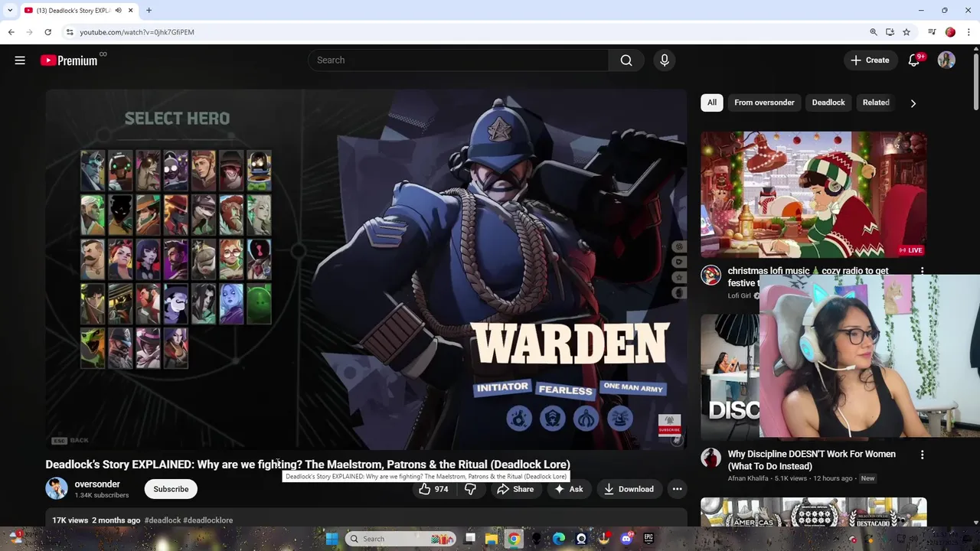Go back with the browser back arrow
Image resolution: width=980 pixels, height=551 pixels.
11,32
